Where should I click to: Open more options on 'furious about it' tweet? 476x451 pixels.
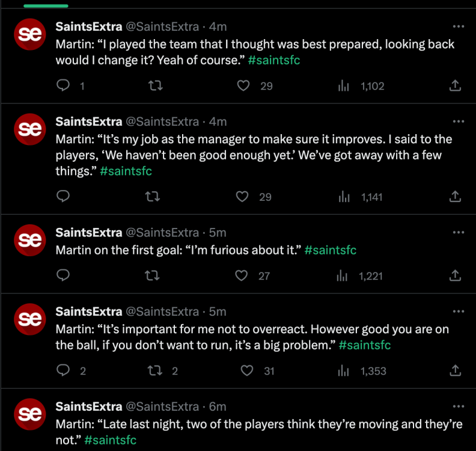pos(458,232)
